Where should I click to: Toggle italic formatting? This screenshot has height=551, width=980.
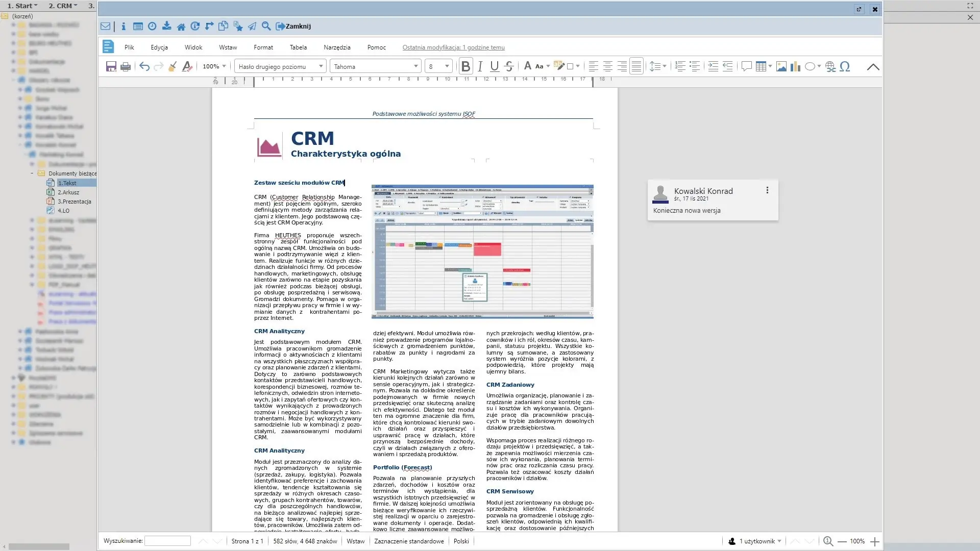(x=480, y=66)
